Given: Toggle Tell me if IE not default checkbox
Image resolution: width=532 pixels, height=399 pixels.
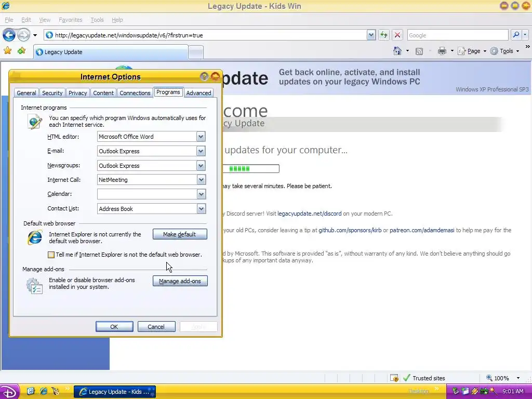Looking at the screenshot, I should click(x=51, y=255).
